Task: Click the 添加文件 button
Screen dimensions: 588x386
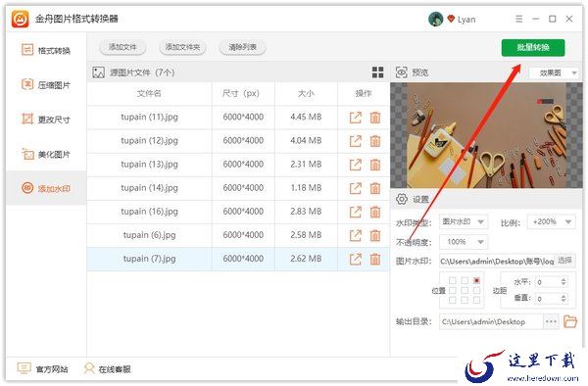Action: click(x=122, y=47)
